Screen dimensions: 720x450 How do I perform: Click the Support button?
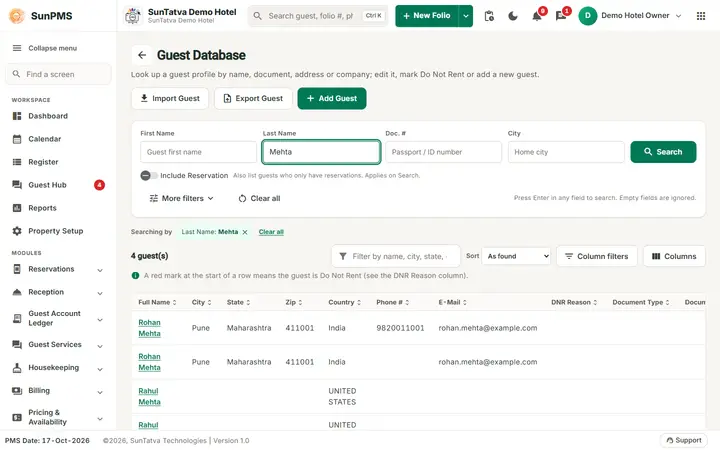684,440
